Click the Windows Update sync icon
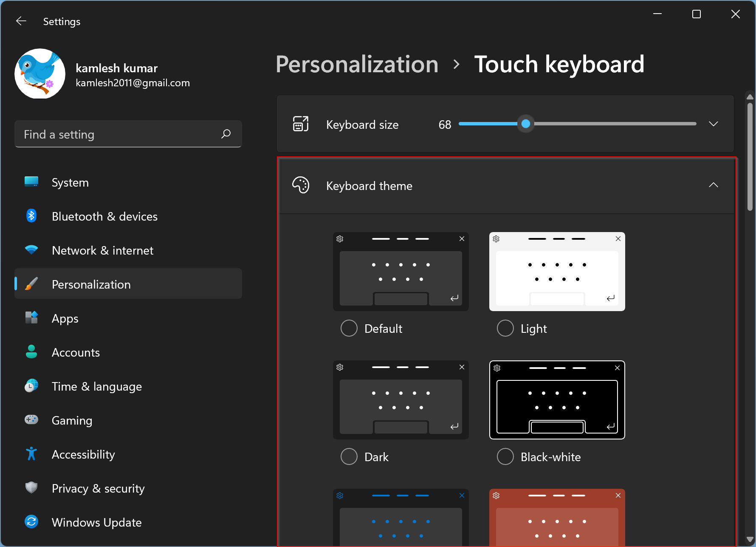This screenshot has width=756, height=547. pos(31,521)
